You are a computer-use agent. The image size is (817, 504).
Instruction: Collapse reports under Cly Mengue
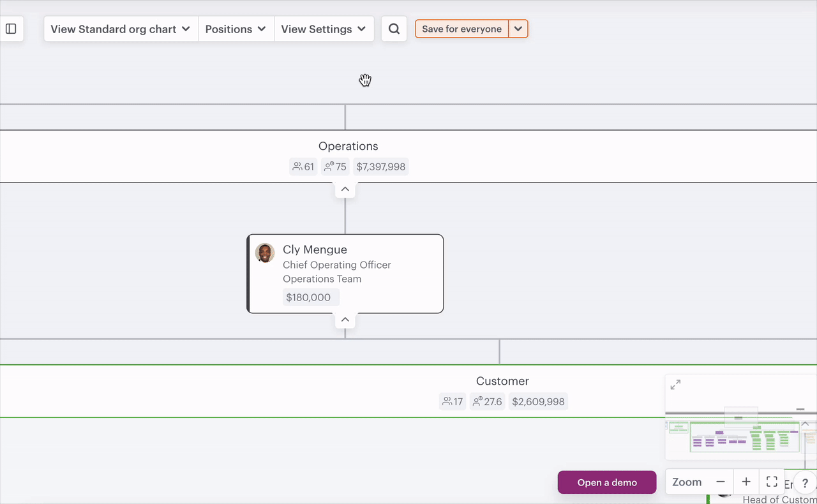345,320
